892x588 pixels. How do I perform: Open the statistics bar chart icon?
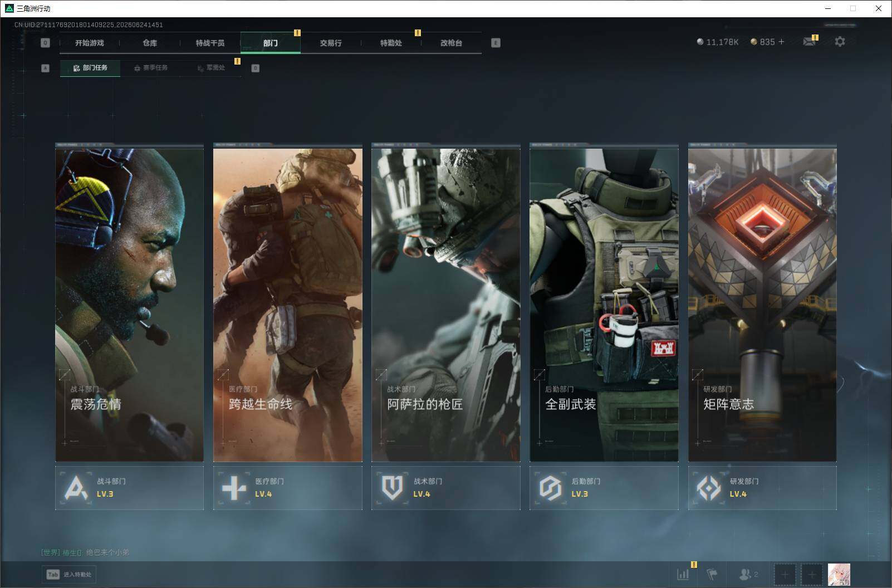683,574
